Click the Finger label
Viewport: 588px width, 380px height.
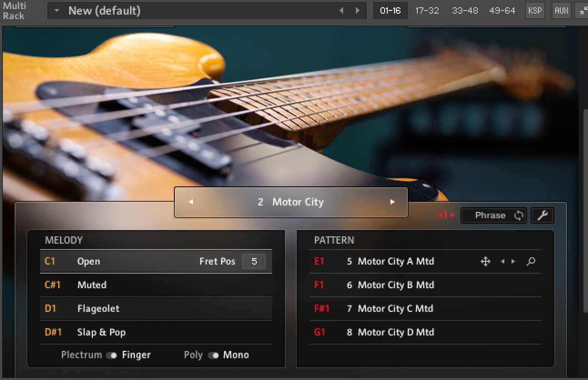coord(136,355)
